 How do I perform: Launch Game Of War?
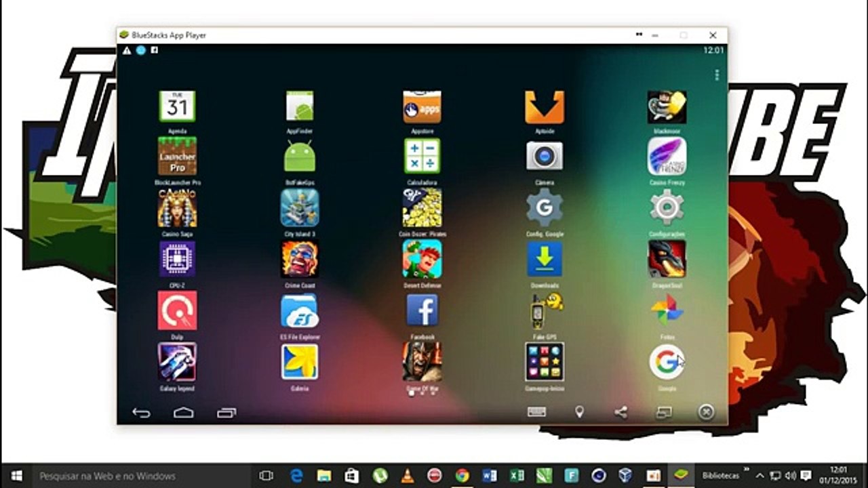(x=422, y=362)
